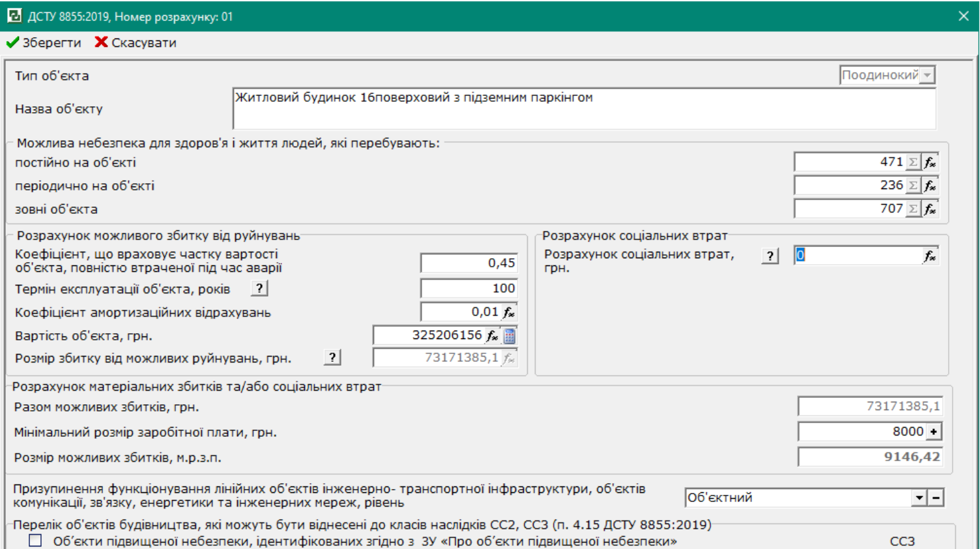
Task: Click the Мінімальний розмір заробітної плати field 8000
Action: coord(861,432)
